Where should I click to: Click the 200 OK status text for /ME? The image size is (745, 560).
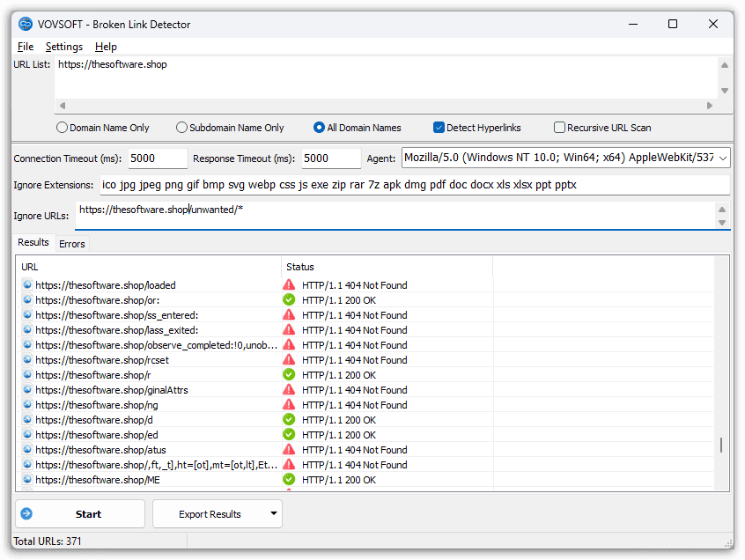click(339, 480)
